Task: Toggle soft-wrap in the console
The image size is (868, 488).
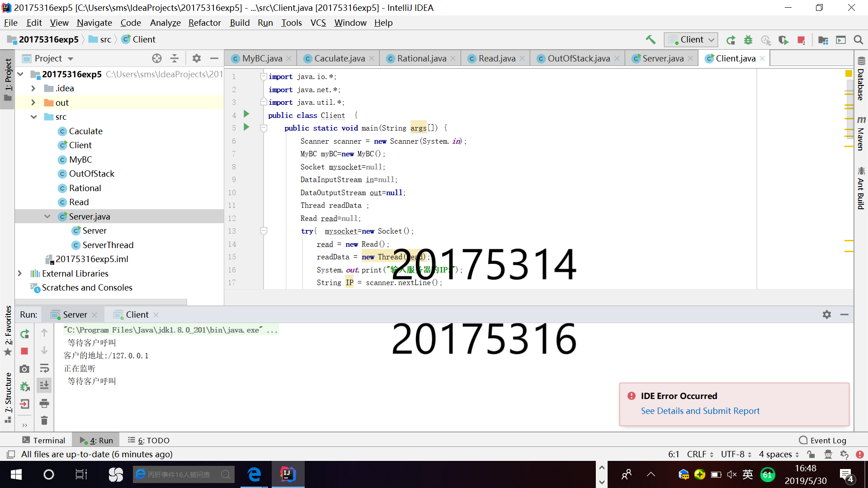Action: [44, 368]
